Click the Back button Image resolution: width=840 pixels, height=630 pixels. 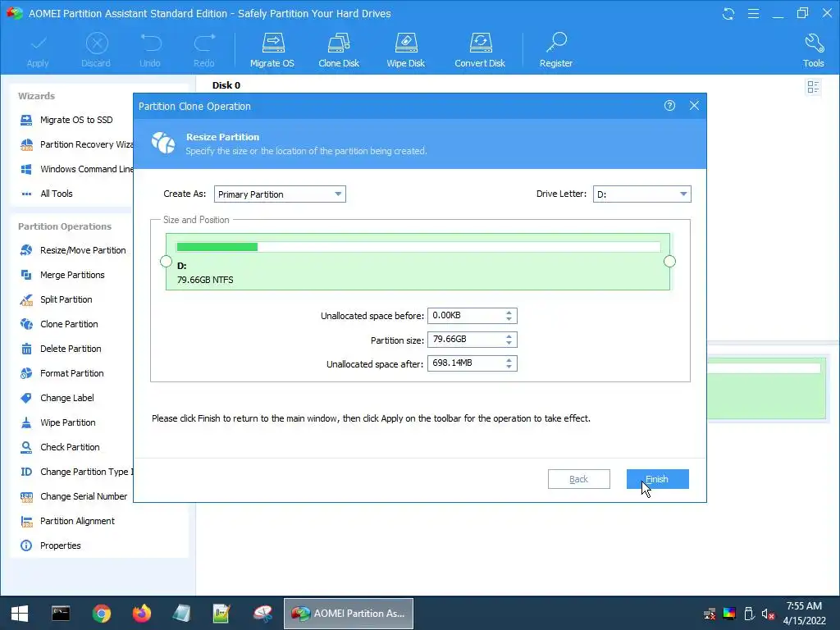pyautogui.click(x=578, y=479)
